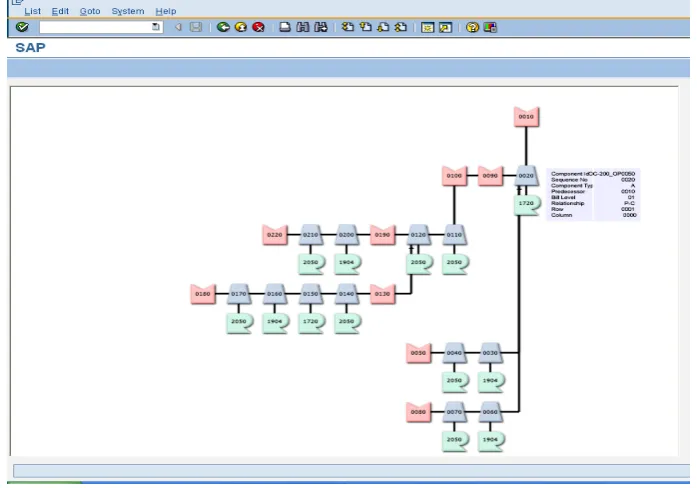Viewport: 697px width, 488px height.
Task: Click green node 2050 below 0110
Action: 455,264
